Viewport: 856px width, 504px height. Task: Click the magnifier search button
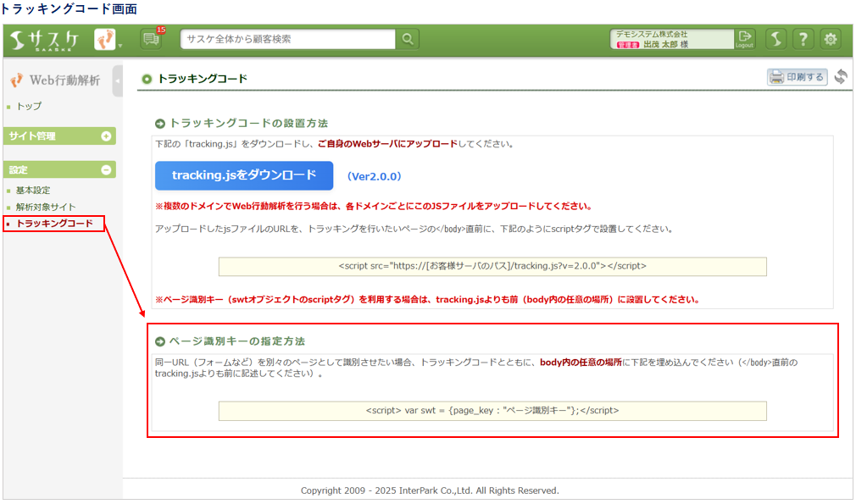408,39
